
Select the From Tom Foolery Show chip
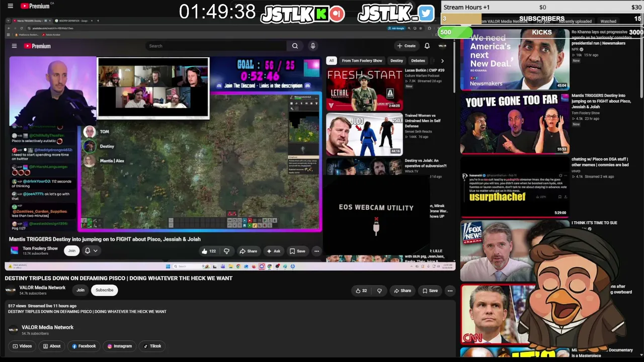coord(362,60)
